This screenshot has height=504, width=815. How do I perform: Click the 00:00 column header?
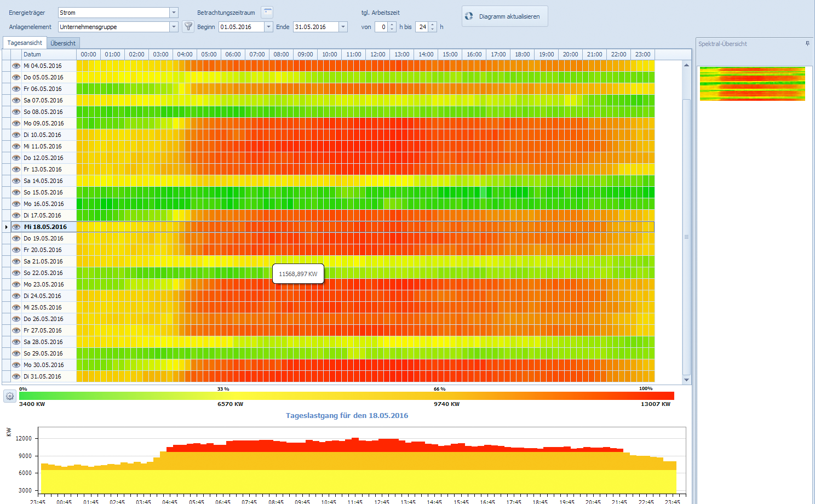pos(88,54)
